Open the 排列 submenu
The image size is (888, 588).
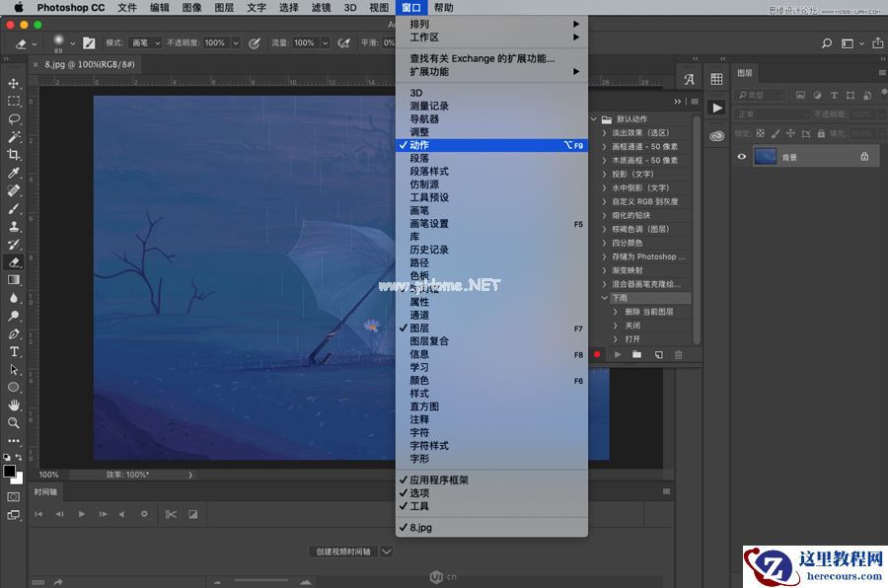pos(491,24)
